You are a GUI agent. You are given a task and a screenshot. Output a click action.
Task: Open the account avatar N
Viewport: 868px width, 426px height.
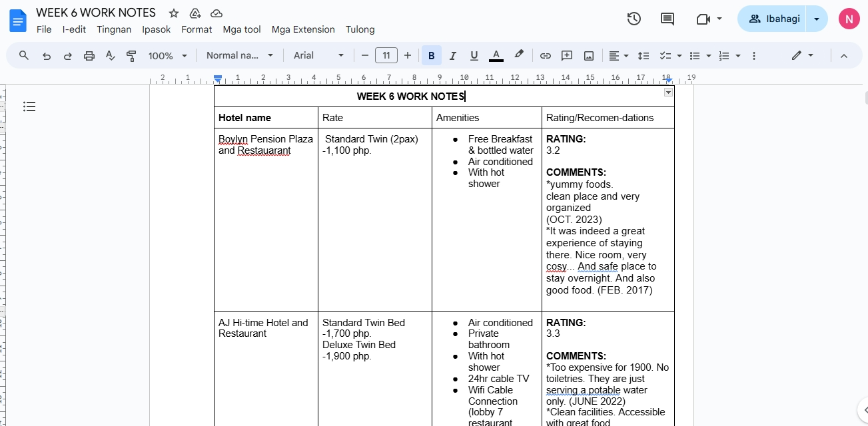pyautogui.click(x=849, y=19)
